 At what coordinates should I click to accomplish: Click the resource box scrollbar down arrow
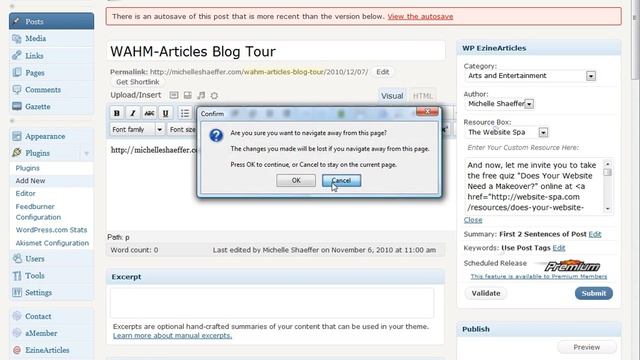tap(608, 209)
